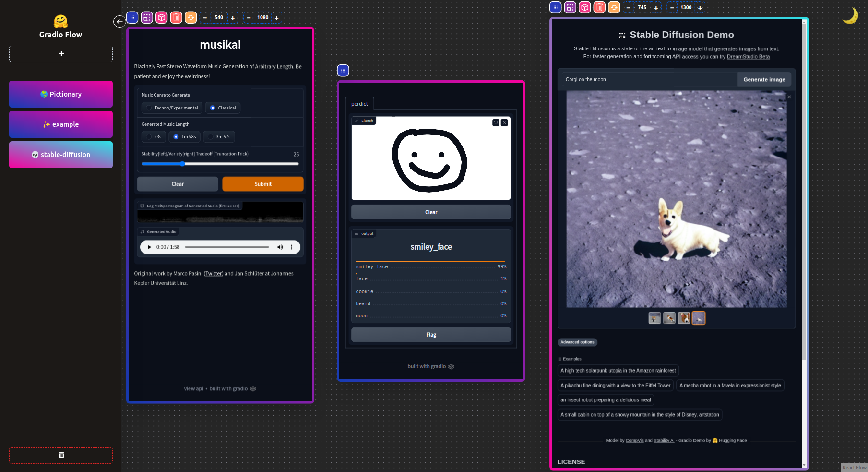868x472 pixels.
Task: Choose solarpunk utopia Amazon rainforest example
Action: point(618,371)
